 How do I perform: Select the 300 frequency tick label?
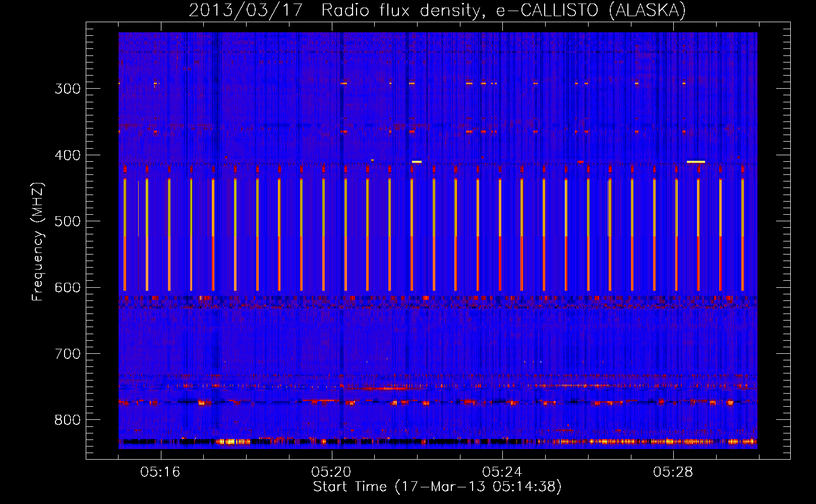pyautogui.click(x=68, y=89)
